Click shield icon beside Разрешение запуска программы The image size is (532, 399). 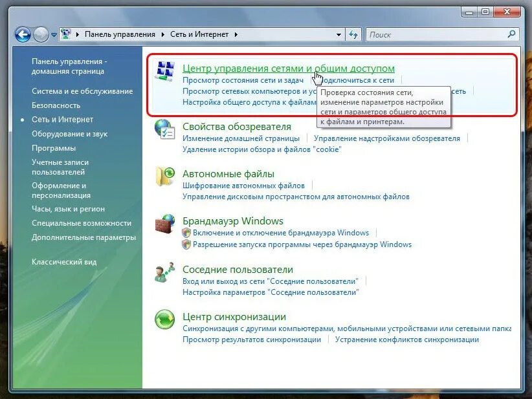tap(186, 244)
